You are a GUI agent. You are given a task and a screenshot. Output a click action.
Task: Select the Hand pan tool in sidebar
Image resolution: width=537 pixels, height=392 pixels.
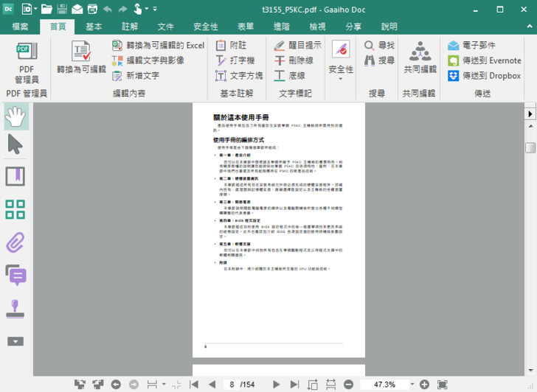[x=15, y=115]
